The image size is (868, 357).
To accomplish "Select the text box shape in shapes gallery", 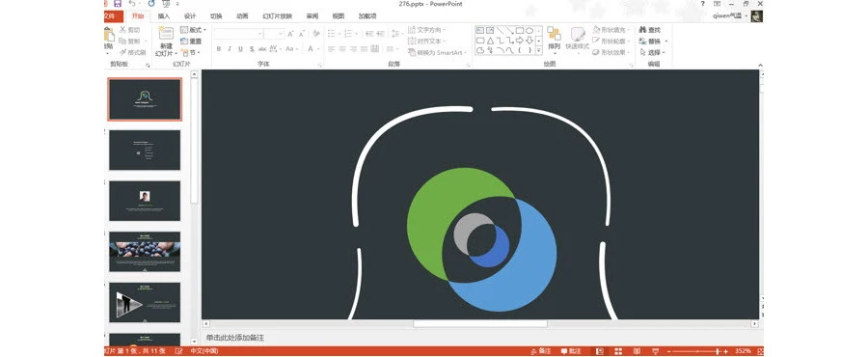I will [x=480, y=31].
